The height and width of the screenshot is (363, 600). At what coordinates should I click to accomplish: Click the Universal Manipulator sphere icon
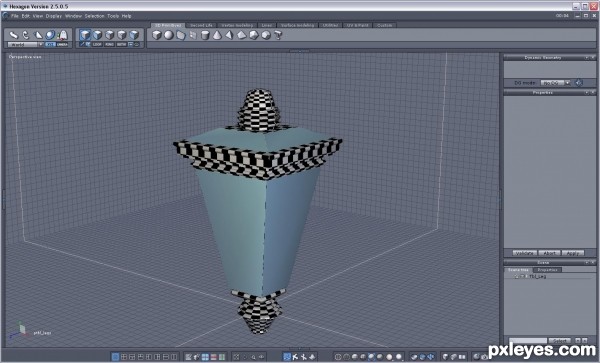[50, 35]
